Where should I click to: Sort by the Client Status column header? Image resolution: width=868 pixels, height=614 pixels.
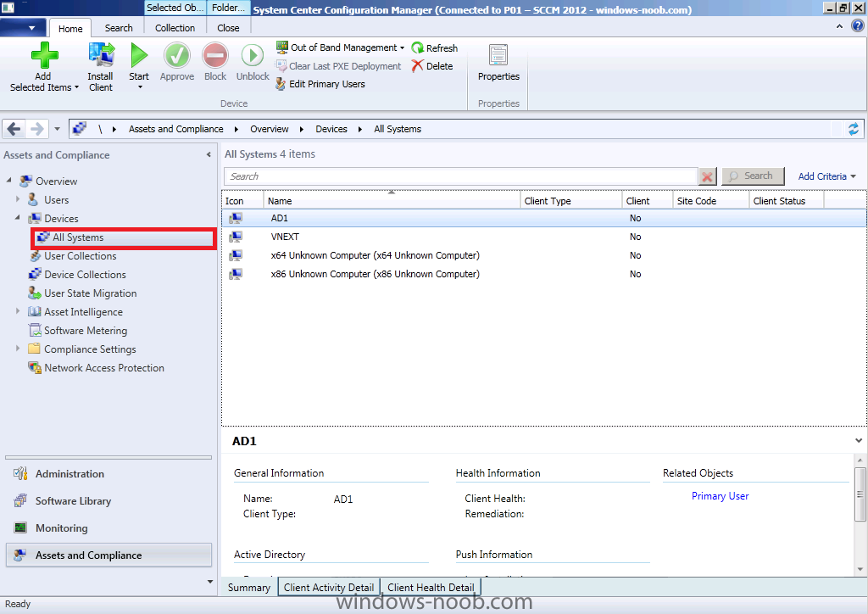tap(787, 201)
